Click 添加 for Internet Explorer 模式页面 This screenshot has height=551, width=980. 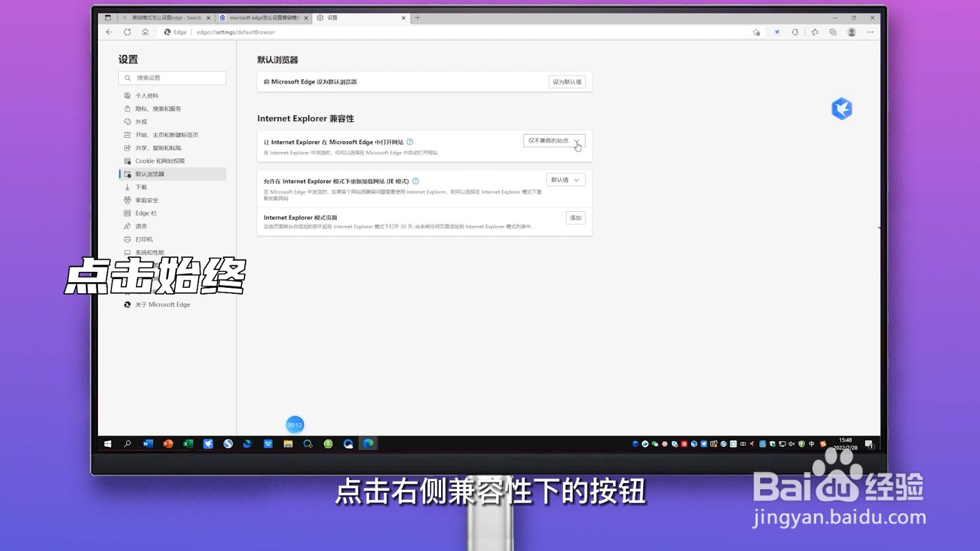pyautogui.click(x=576, y=218)
